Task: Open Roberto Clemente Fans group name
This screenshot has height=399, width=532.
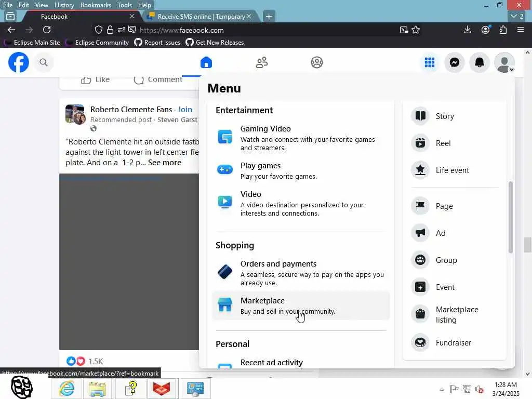Action: click(131, 110)
